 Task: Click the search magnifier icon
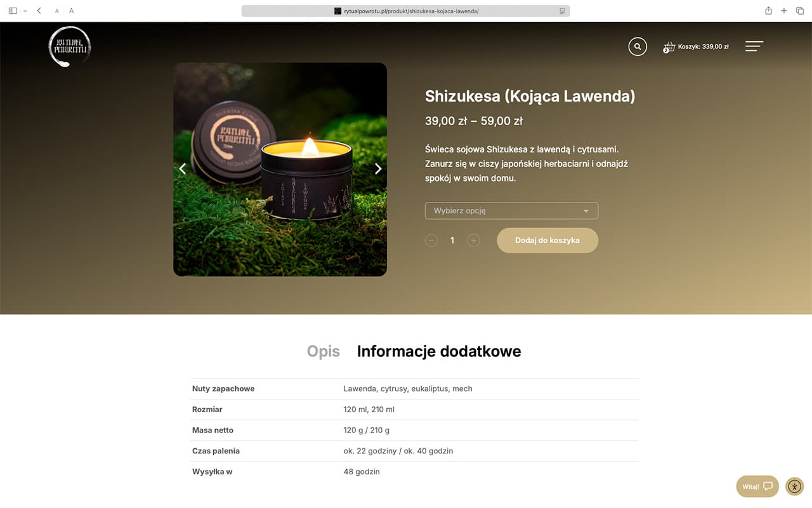tap(638, 46)
